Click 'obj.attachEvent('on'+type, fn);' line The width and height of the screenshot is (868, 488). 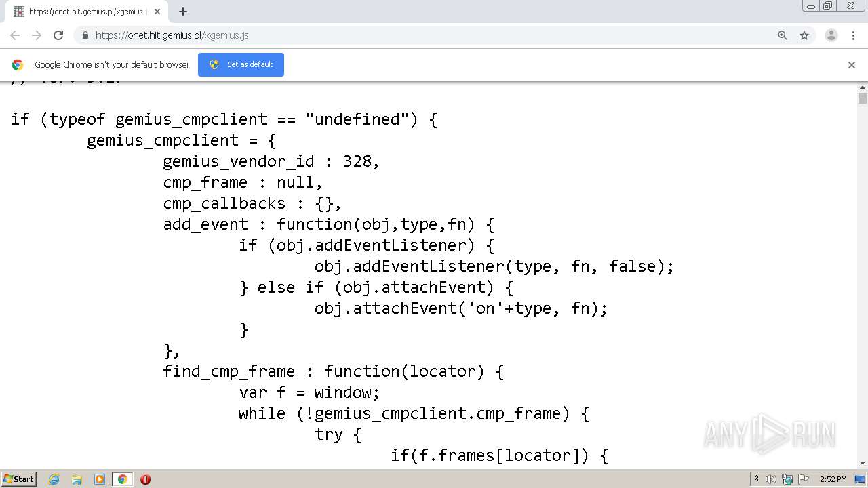point(461,308)
